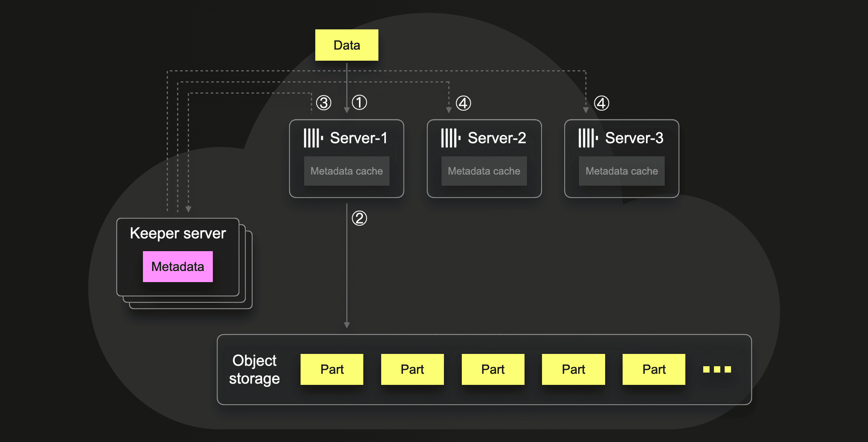Click the first Part block in Object storage

(332, 369)
